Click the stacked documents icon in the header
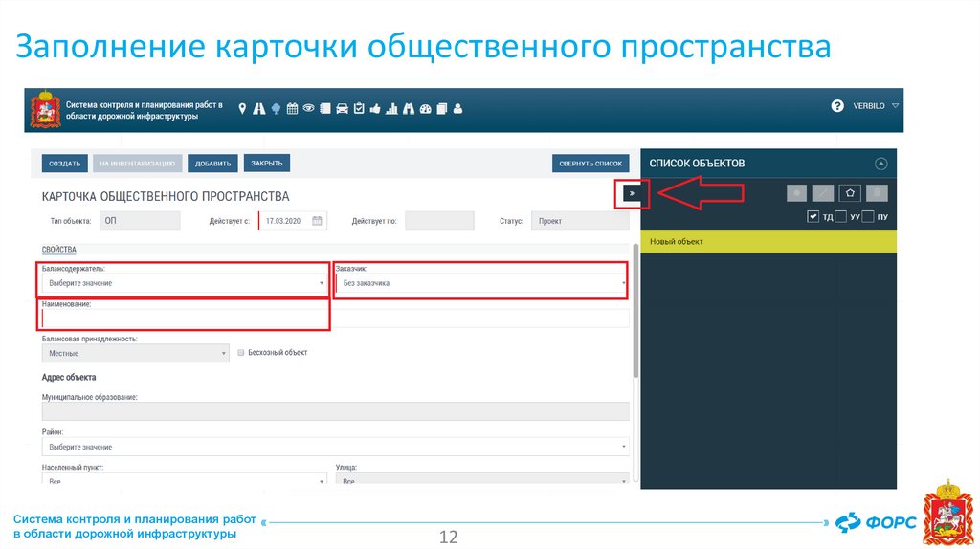 click(x=442, y=109)
